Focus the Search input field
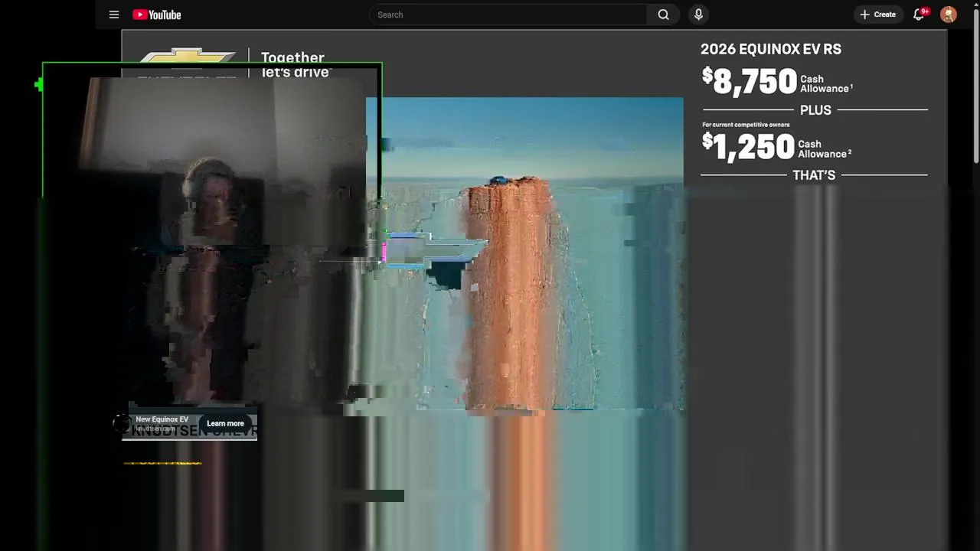This screenshot has width=980, height=551. (x=509, y=15)
